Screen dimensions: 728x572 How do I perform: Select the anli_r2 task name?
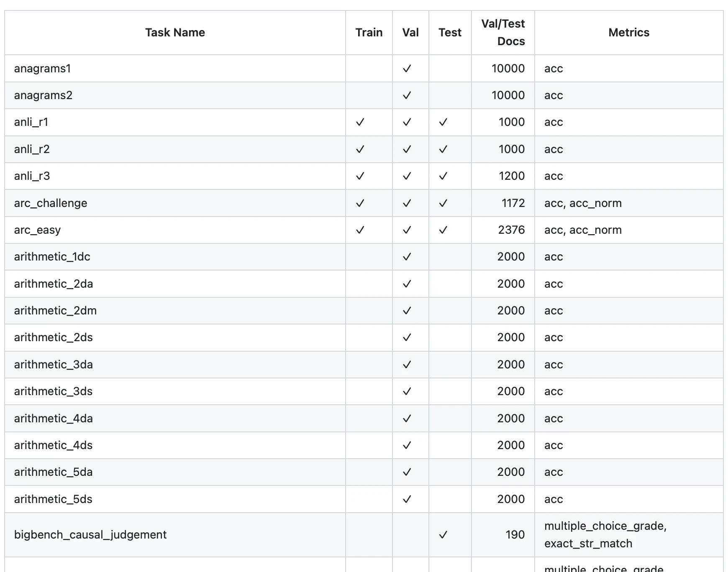click(x=32, y=149)
